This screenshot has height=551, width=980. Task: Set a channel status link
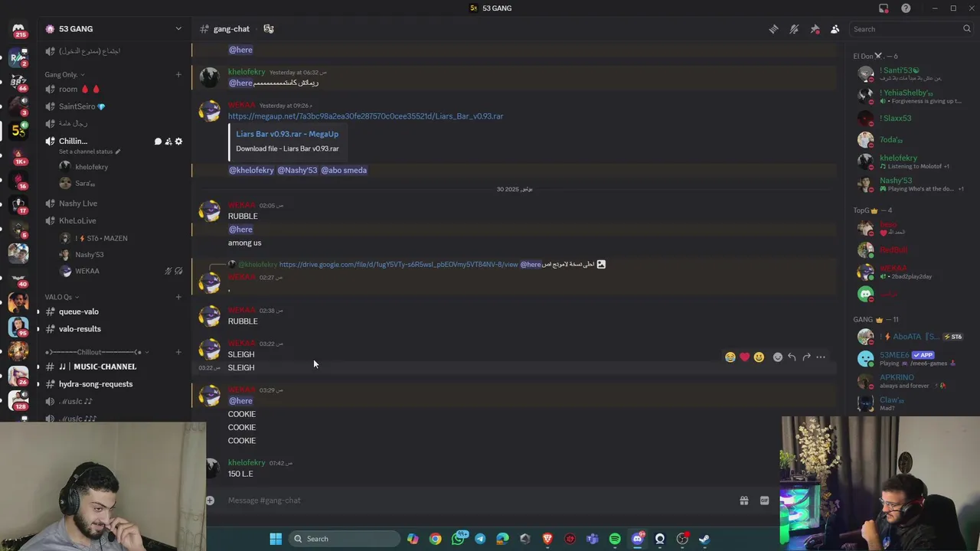pos(90,152)
